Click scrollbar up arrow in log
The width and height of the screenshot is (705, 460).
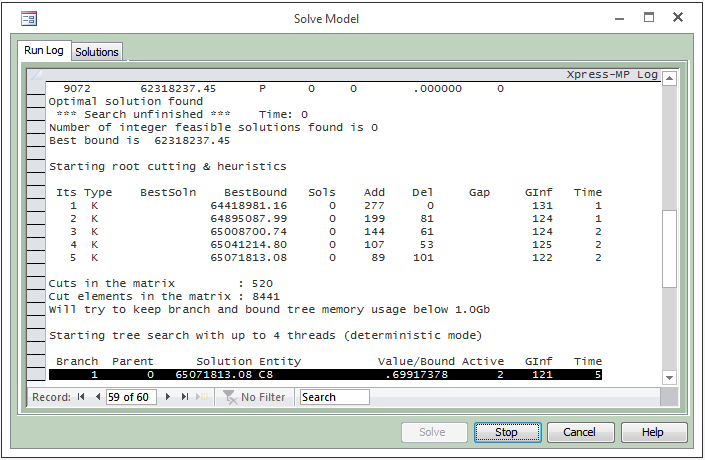pos(669,78)
